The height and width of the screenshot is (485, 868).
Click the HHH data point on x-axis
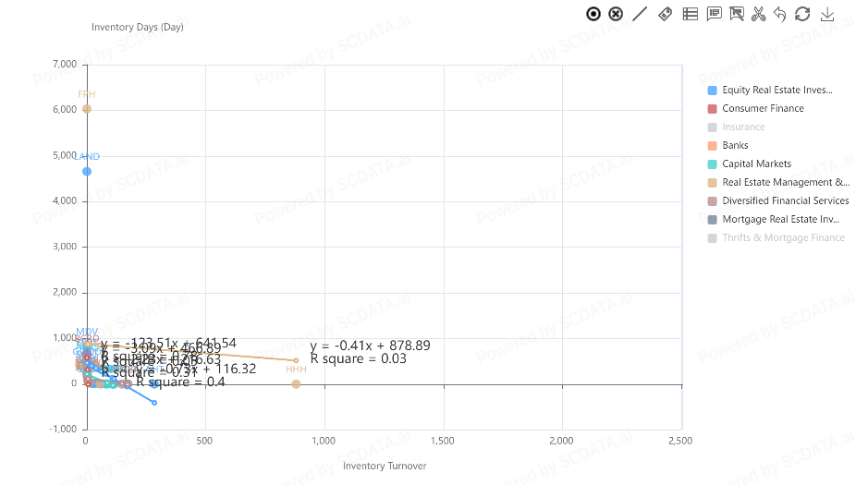point(296,383)
